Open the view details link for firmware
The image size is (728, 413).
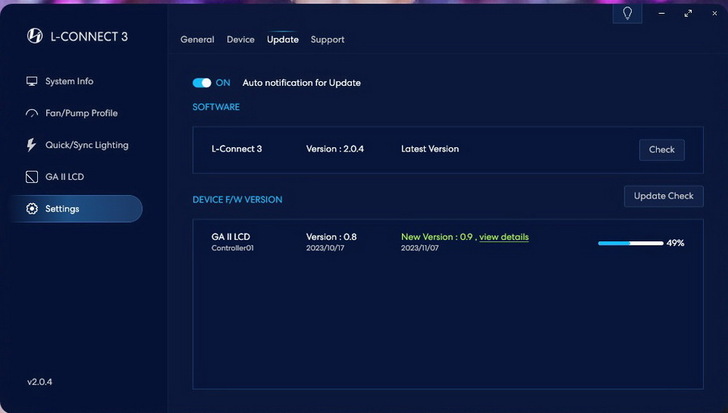click(x=504, y=237)
